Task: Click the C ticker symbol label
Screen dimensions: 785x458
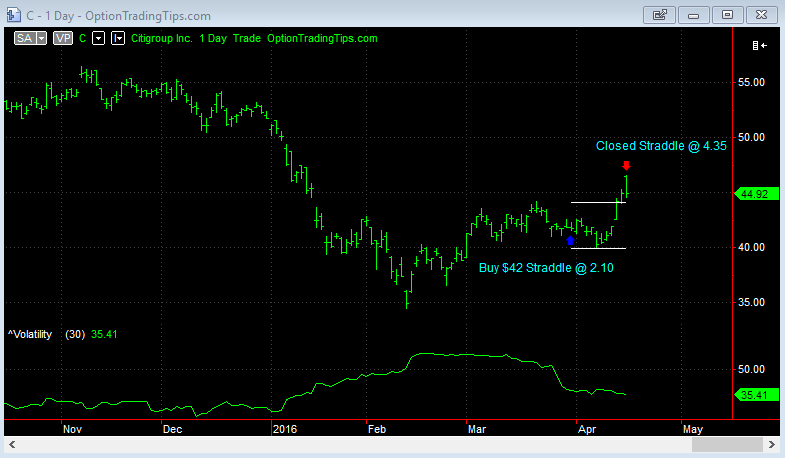Action: click(x=83, y=39)
